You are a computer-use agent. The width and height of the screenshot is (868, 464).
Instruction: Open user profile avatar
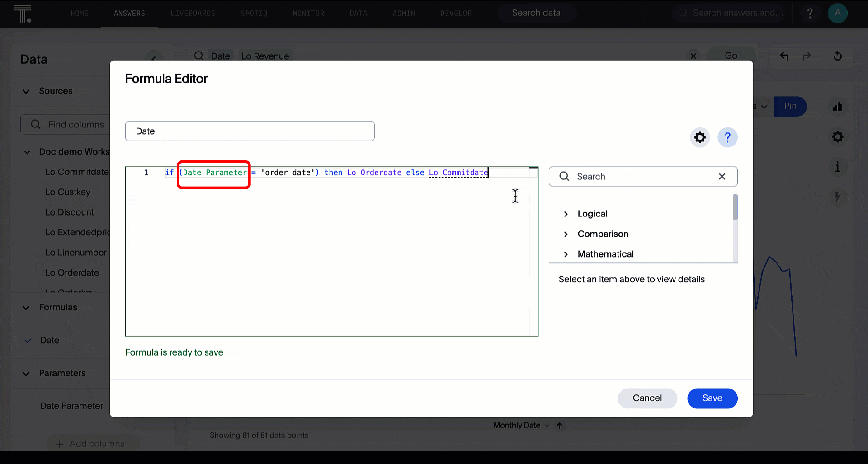[x=837, y=13]
